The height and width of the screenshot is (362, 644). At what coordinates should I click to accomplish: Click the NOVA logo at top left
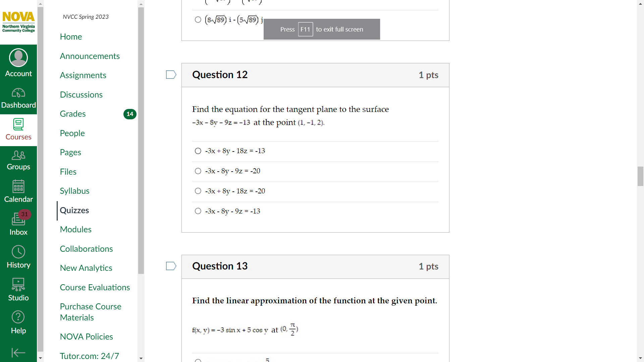[x=18, y=22]
